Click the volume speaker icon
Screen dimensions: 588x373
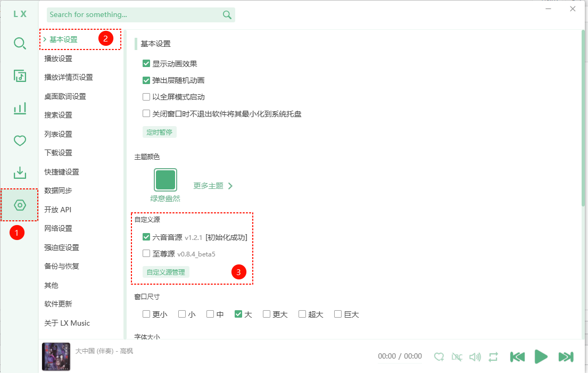point(475,357)
